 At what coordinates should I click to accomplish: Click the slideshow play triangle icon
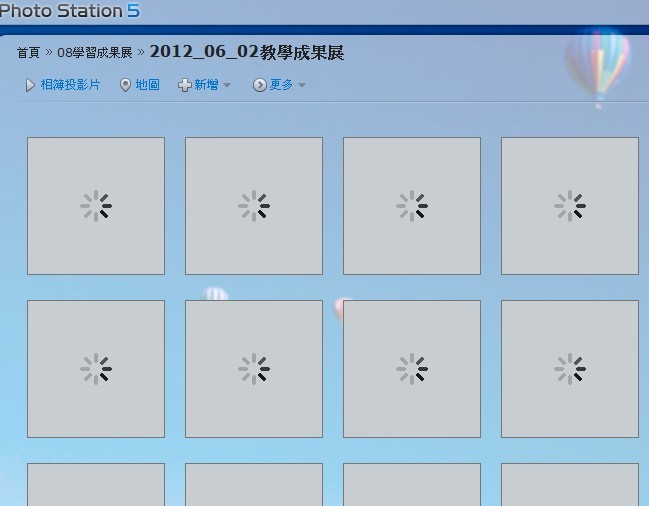[30, 85]
